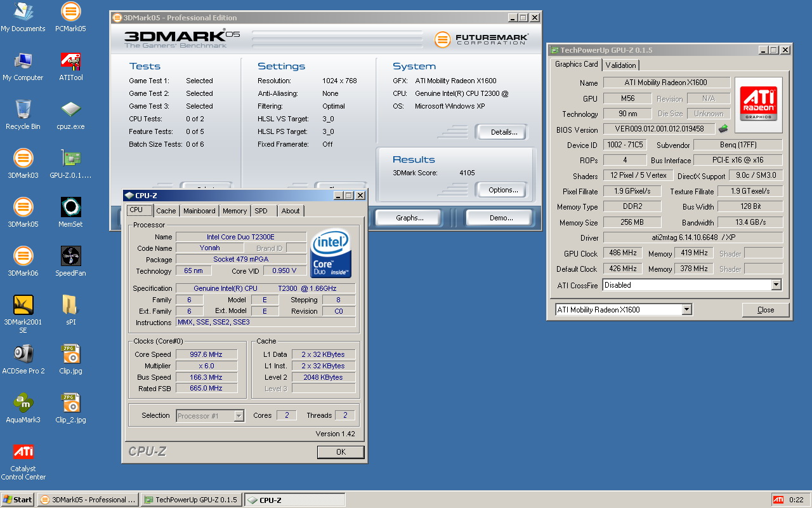The image size is (812, 508).
Task: Open 3DMark05 desktop shortcut
Action: pos(23,213)
